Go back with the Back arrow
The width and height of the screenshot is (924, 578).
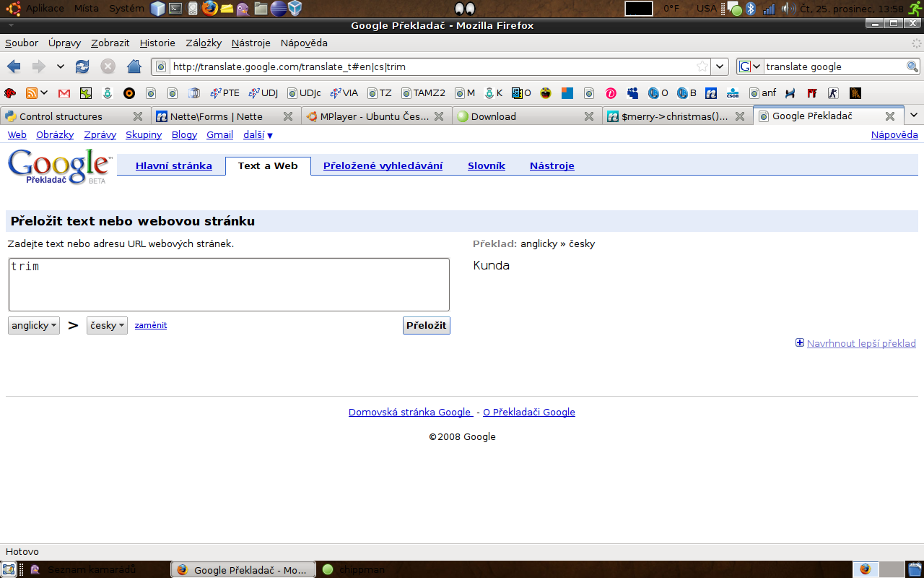(14, 66)
